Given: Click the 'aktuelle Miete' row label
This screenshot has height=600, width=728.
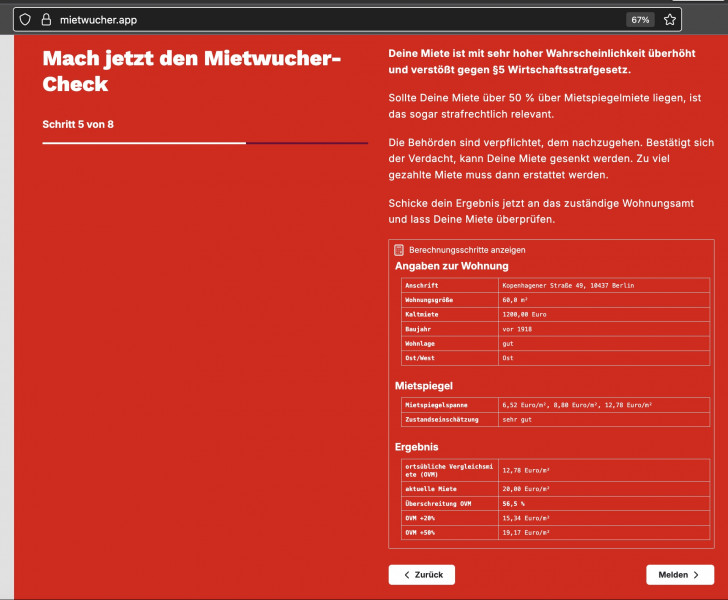Looking at the screenshot, I should (431, 489).
